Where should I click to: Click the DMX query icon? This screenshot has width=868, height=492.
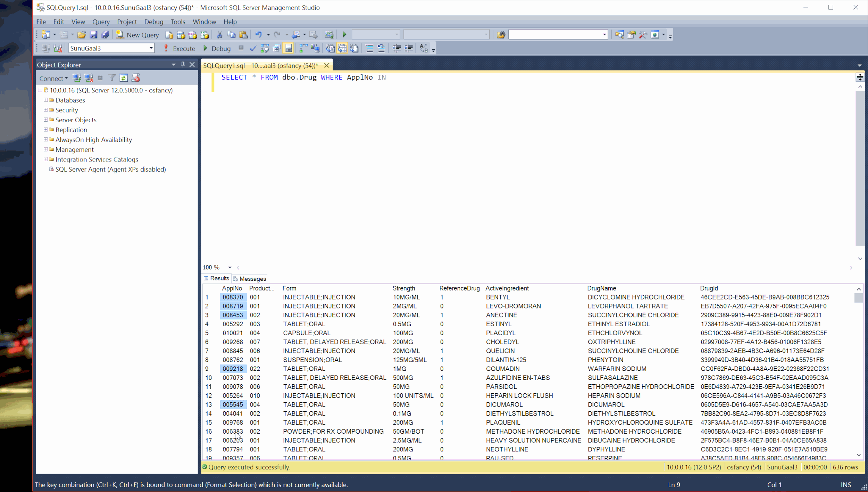pyautogui.click(x=193, y=35)
